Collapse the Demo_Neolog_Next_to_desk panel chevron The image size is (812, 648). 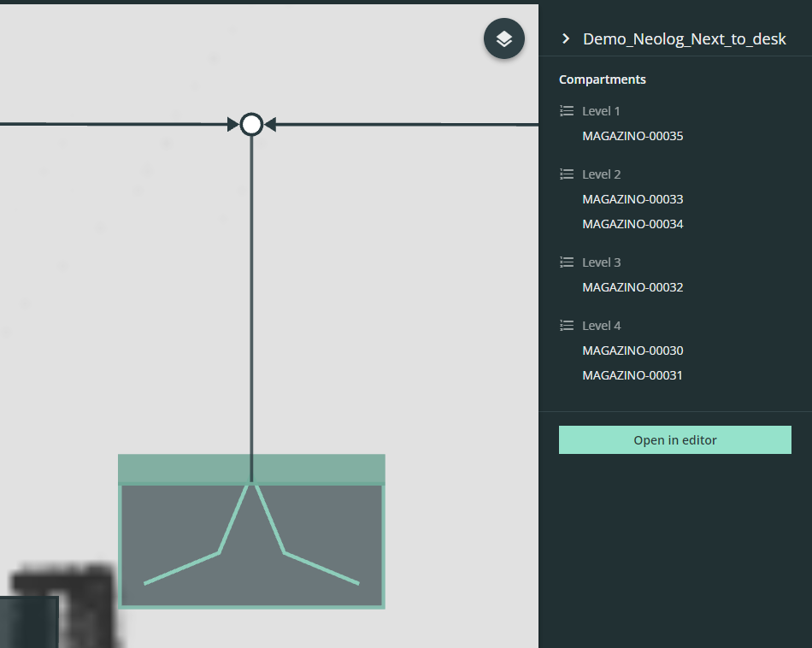tap(565, 39)
